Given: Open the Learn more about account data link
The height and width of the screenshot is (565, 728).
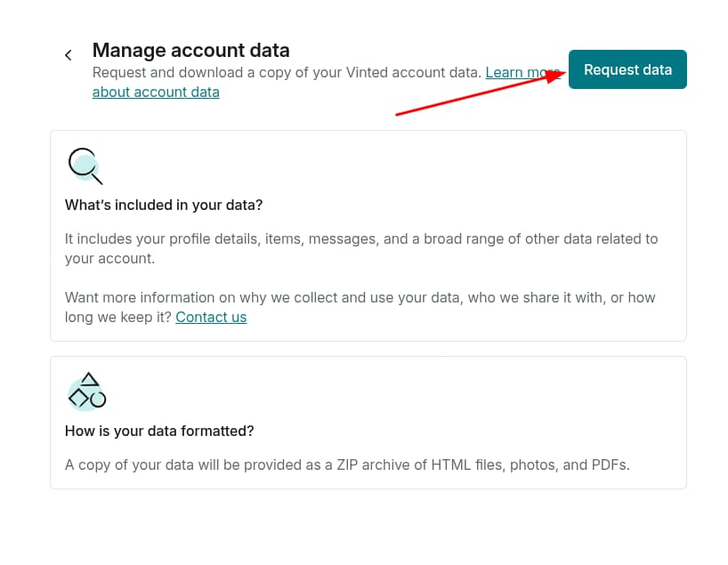Looking at the screenshot, I should pos(156,92).
